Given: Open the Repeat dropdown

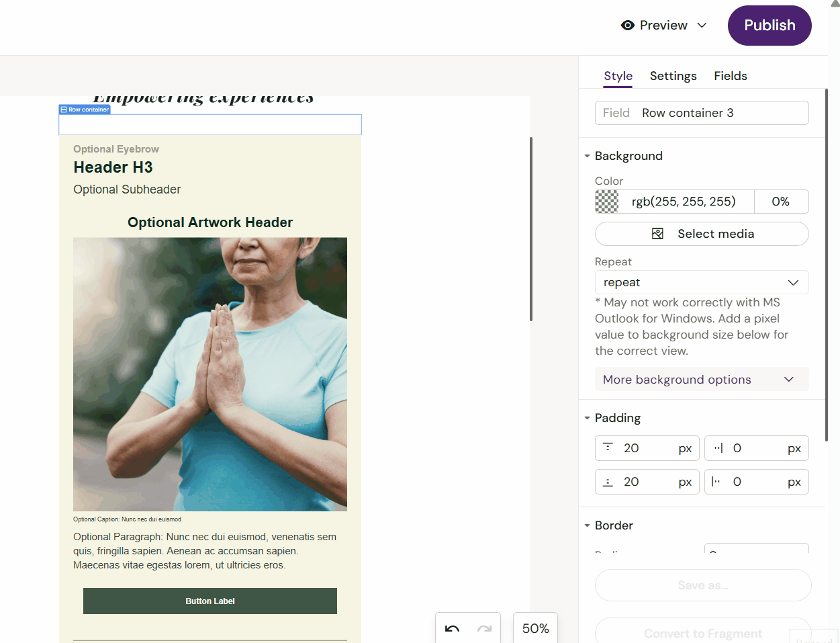Looking at the screenshot, I should [701, 282].
